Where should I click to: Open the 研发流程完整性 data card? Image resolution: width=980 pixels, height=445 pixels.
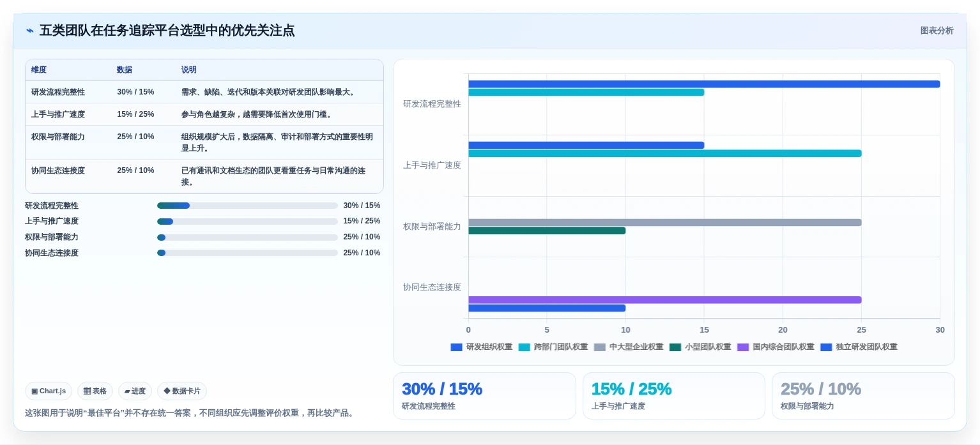(484, 396)
